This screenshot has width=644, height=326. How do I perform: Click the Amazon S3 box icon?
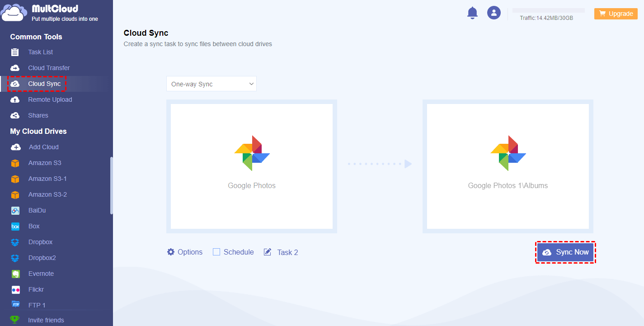pos(15,163)
